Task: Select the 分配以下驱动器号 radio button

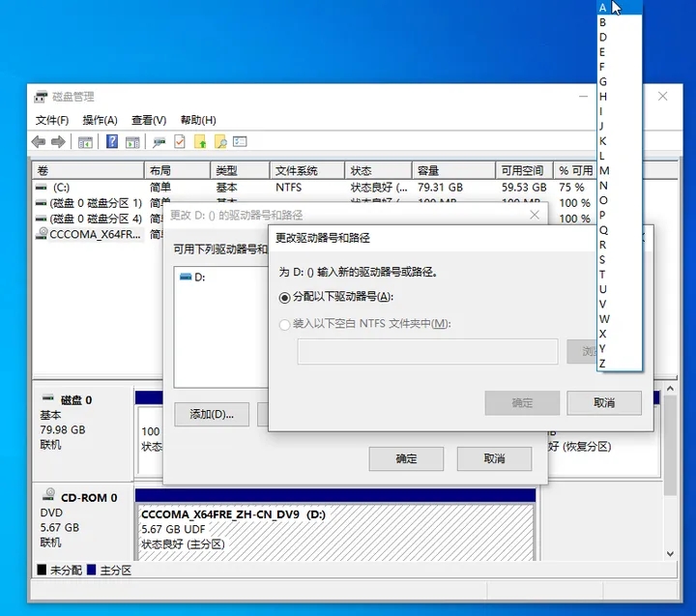Action: click(x=284, y=297)
